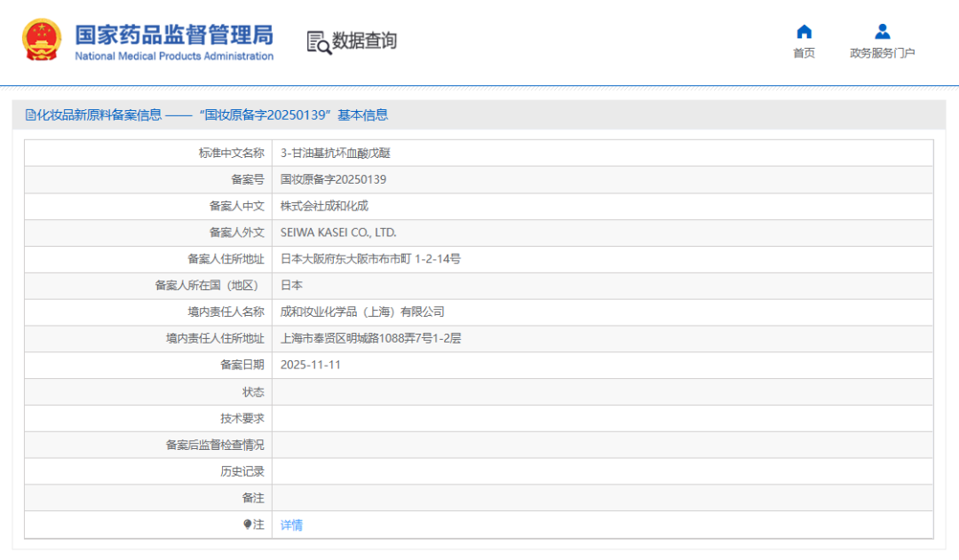Click the blue home icon above 首页
Screen dimensions: 959x560
804,31
